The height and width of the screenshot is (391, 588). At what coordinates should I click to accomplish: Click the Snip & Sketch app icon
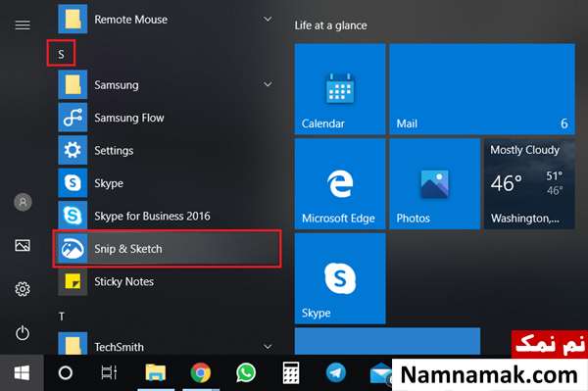point(73,249)
